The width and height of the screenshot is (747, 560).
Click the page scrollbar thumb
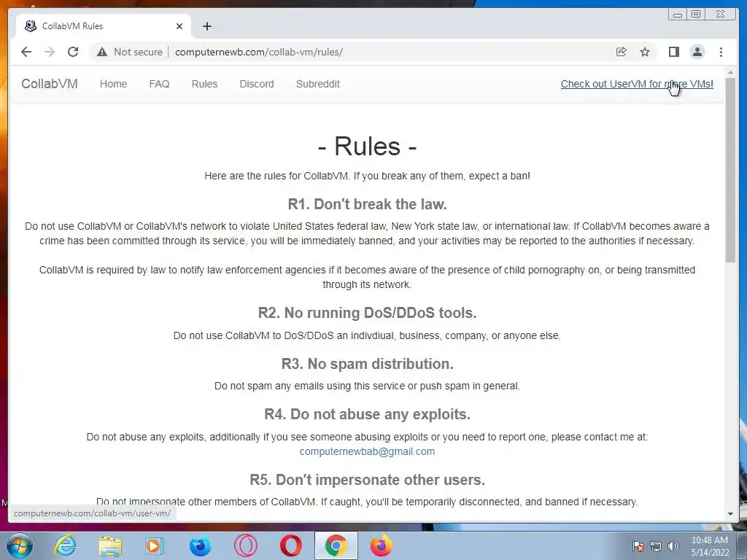tap(730, 170)
